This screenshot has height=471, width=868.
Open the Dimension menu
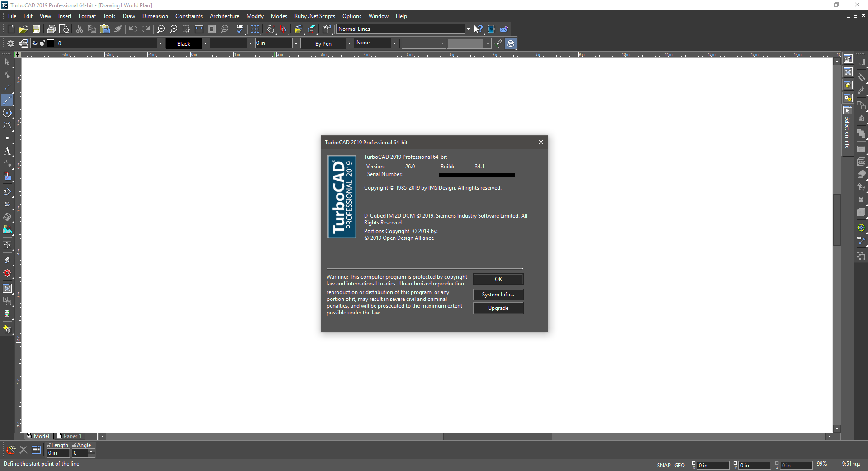tap(155, 16)
